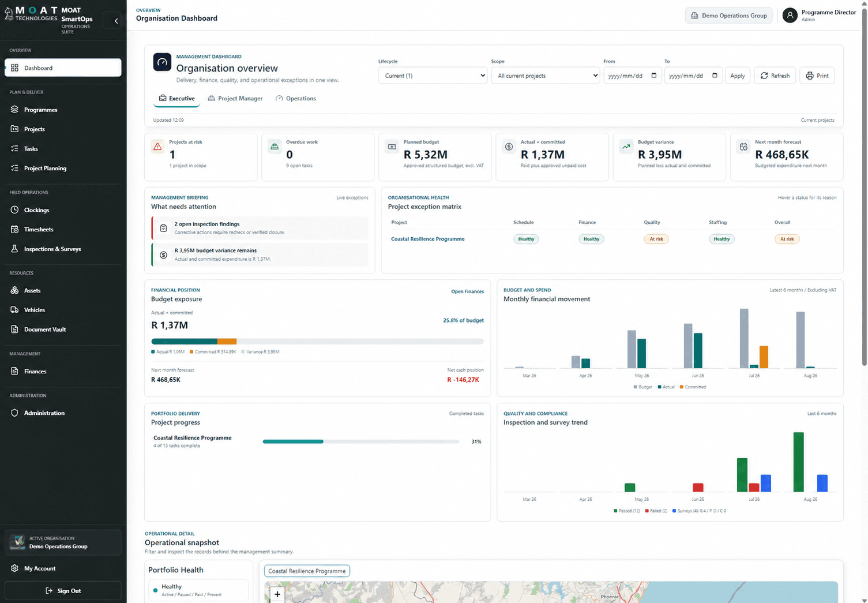Click the Planned budget cash icon

[x=392, y=147]
